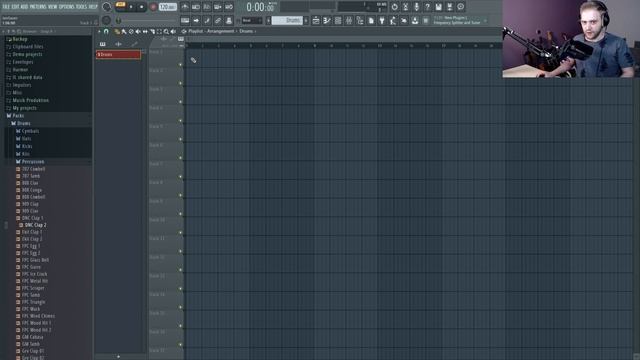
Task: Arm the record button
Action: tap(153, 7)
